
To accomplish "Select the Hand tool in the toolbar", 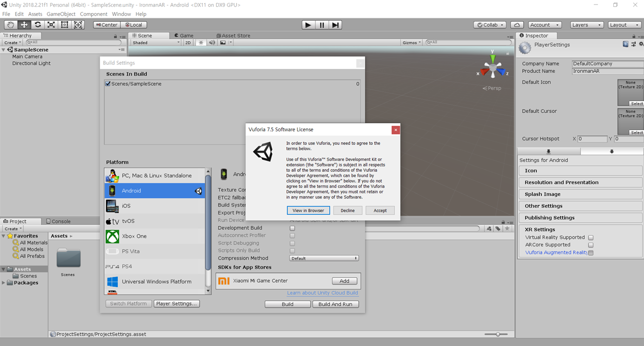I will [11, 25].
